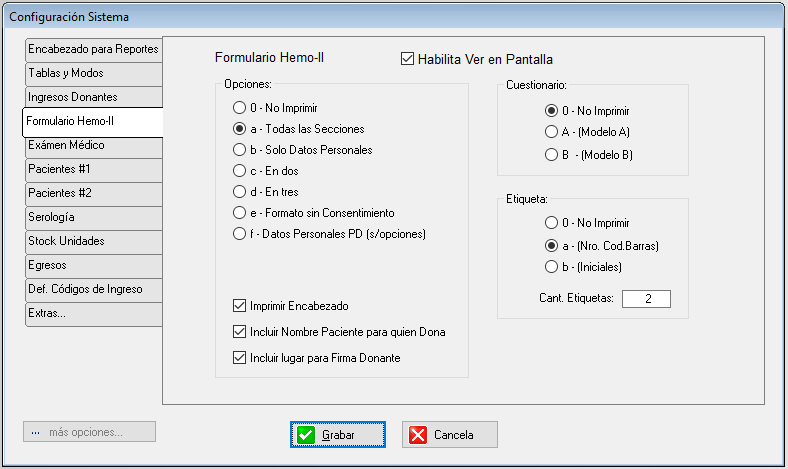Select 'B - (Modelo B)' in Cuestionario
The height and width of the screenshot is (469, 788).
[551, 155]
